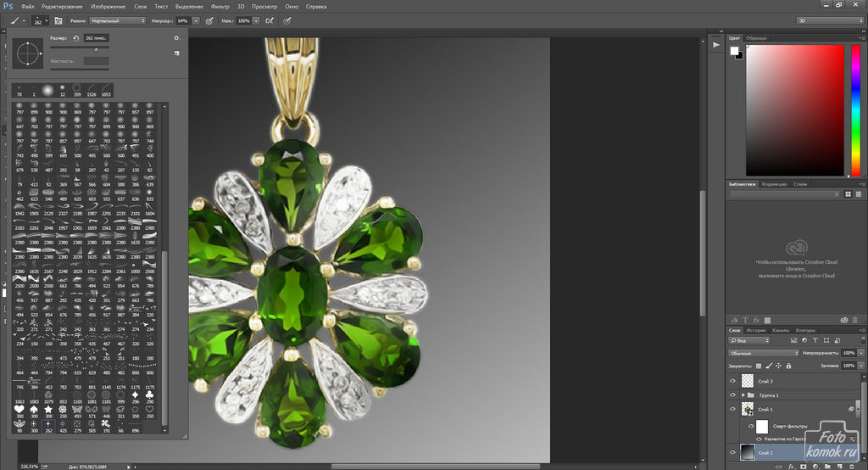
Task: Open brush preset settings gear menu
Action: pos(176,38)
